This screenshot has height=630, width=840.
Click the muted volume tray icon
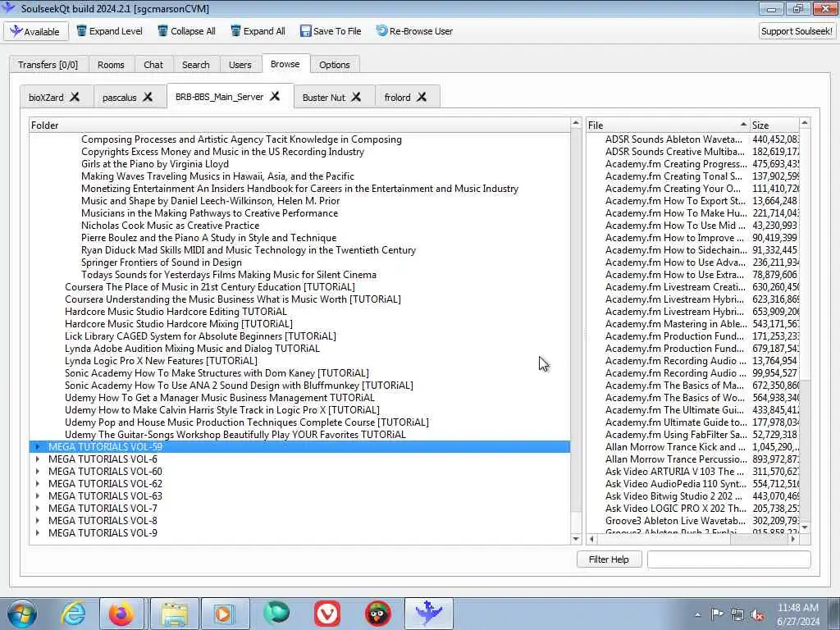click(757, 615)
